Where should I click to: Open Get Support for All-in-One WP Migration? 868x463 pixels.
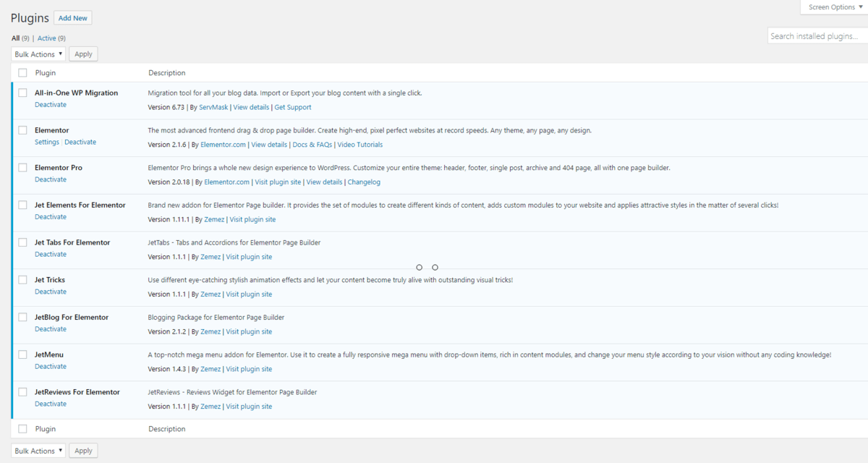coord(293,108)
